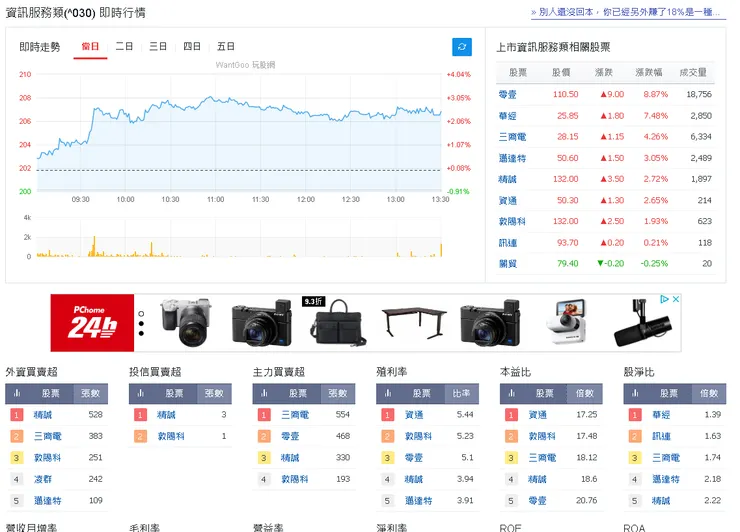Viewport: 740px width, 532px height.
Task: Open the L-shaped desk ad product
Action: (x=414, y=323)
